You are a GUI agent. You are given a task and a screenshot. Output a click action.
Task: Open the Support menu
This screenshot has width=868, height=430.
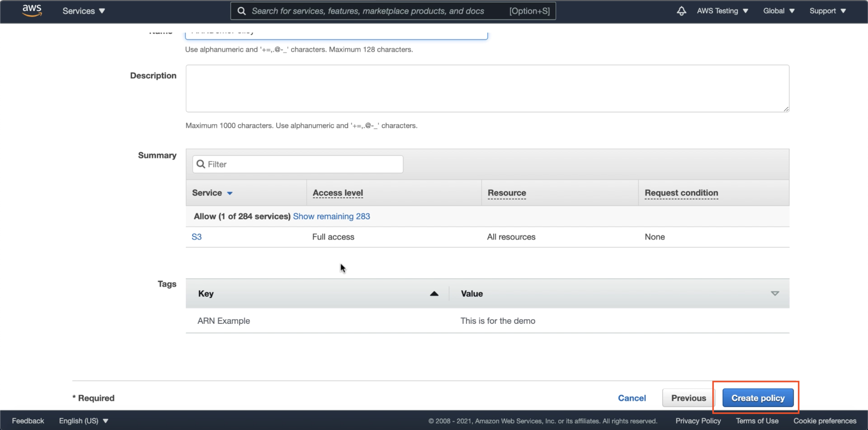coord(827,11)
